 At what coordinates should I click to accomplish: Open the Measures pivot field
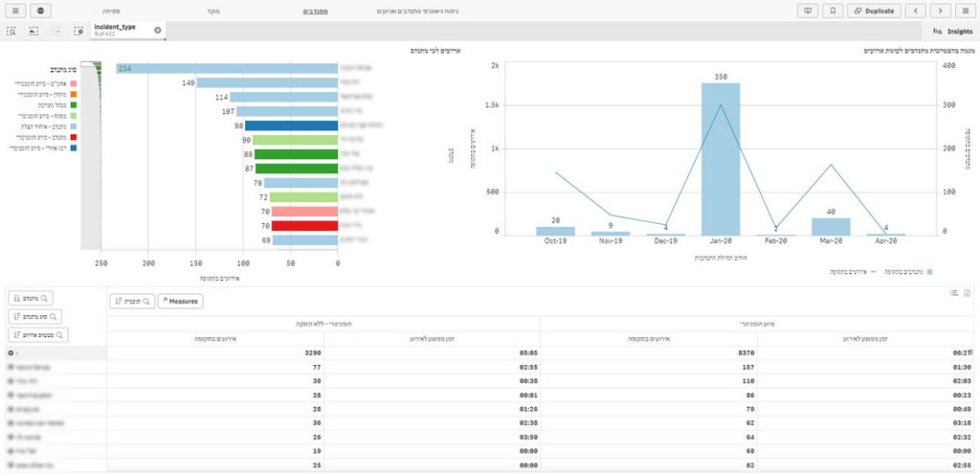pos(181,302)
